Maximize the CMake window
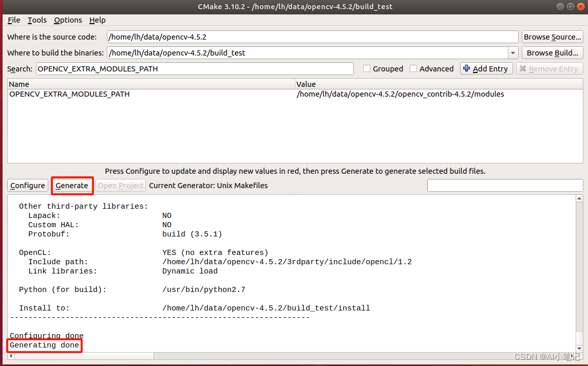This screenshot has height=366, width=588. click(x=571, y=6)
